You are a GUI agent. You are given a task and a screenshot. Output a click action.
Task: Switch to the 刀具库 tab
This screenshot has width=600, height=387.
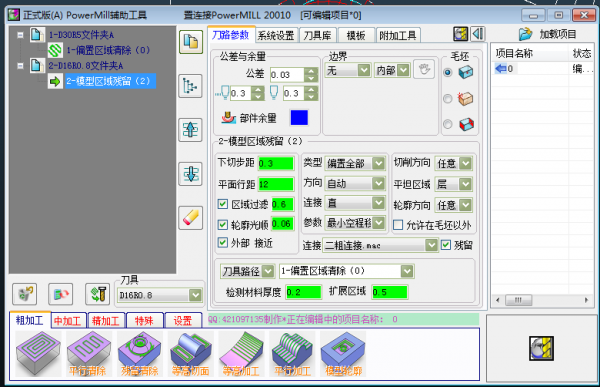pos(318,36)
